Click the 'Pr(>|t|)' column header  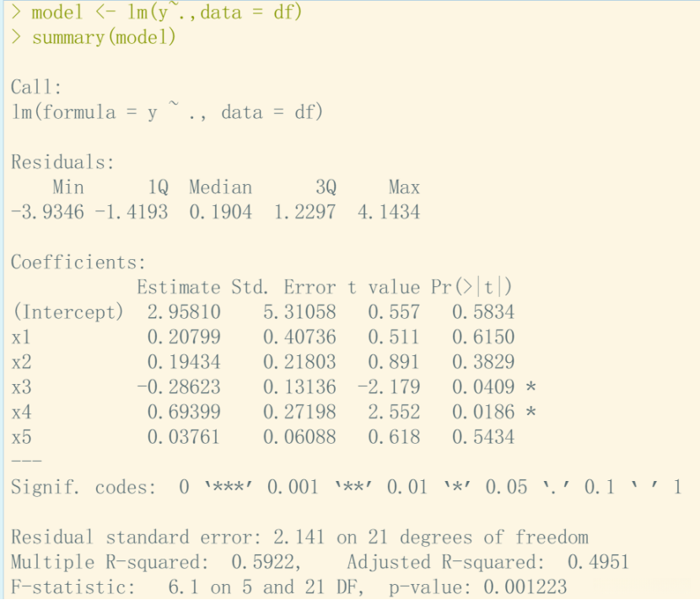click(471, 287)
